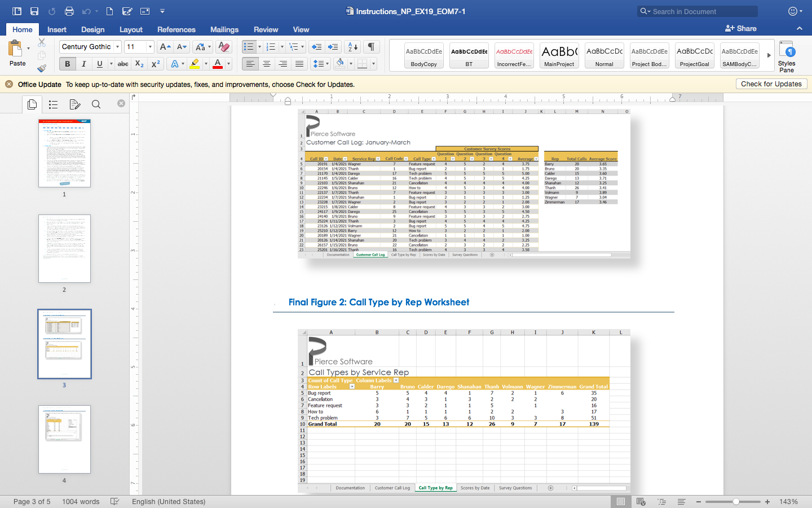The image size is (812, 508).
Task: Increase the paragraph indent
Action: click(x=333, y=47)
